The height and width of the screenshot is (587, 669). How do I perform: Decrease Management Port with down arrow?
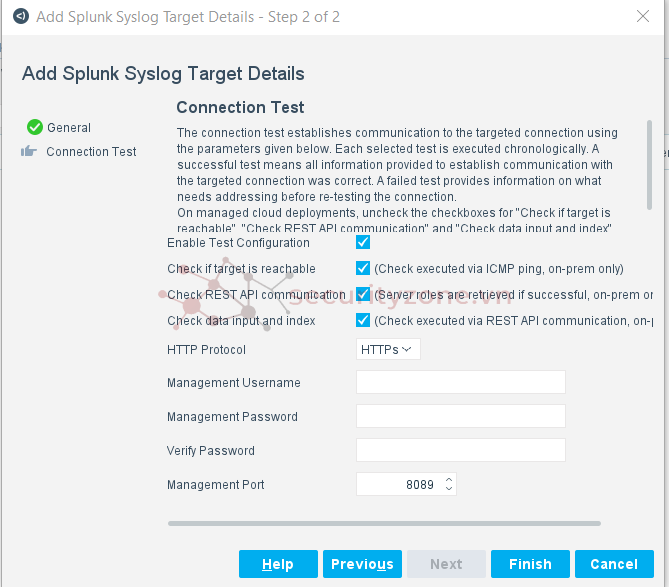coord(448,488)
